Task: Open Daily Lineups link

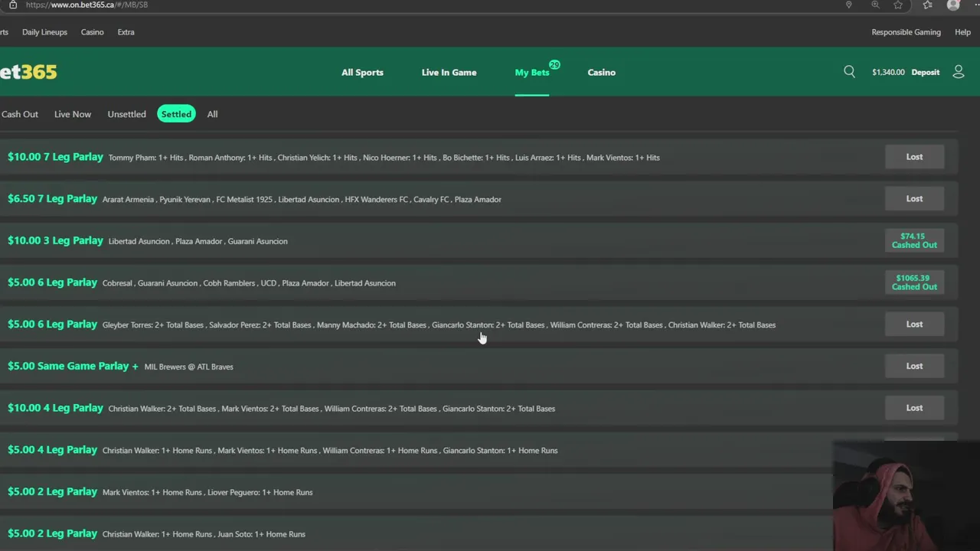Action: pos(44,32)
